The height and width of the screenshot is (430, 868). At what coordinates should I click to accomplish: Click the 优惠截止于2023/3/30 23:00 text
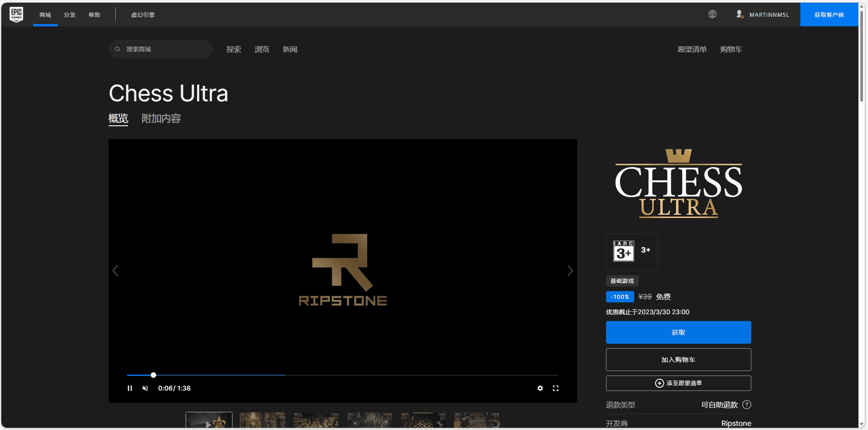tap(648, 312)
